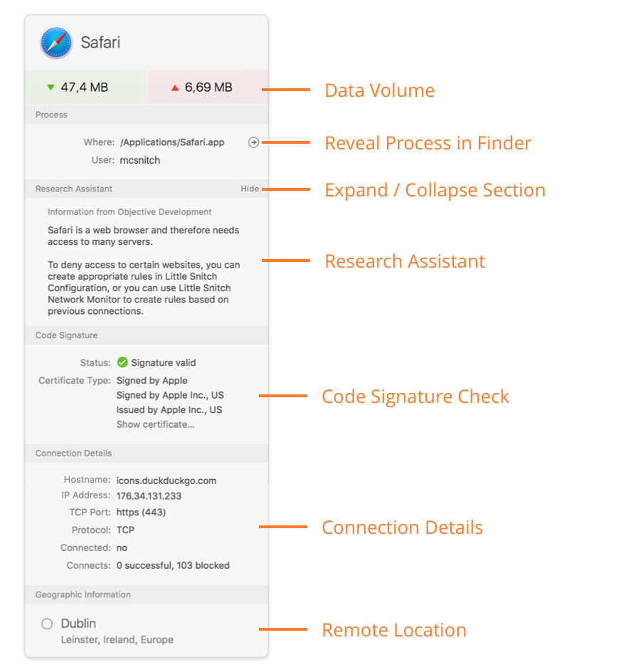
Task: Click the reveal in Finder arrow icon
Action: (253, 142)
